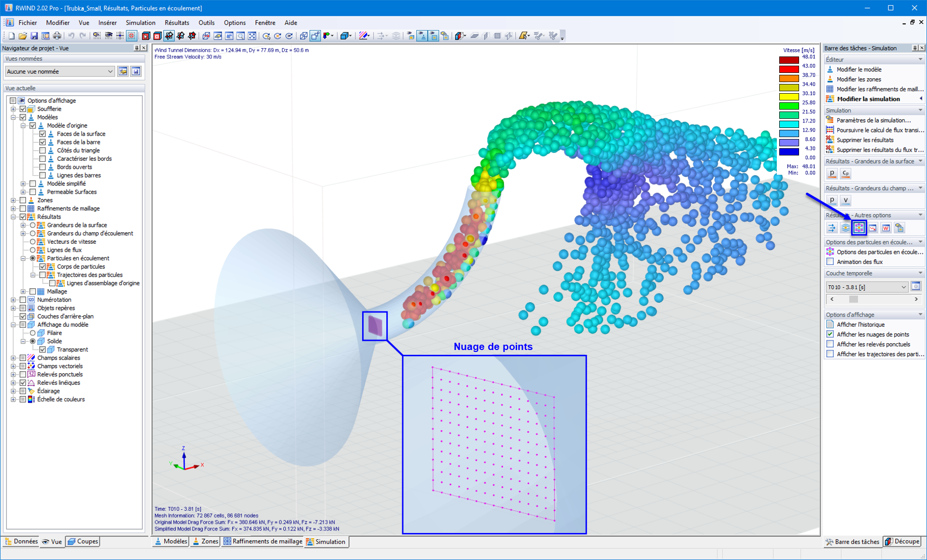Show flow field velocity v results
927x560 pixels.
click(845, 200)
